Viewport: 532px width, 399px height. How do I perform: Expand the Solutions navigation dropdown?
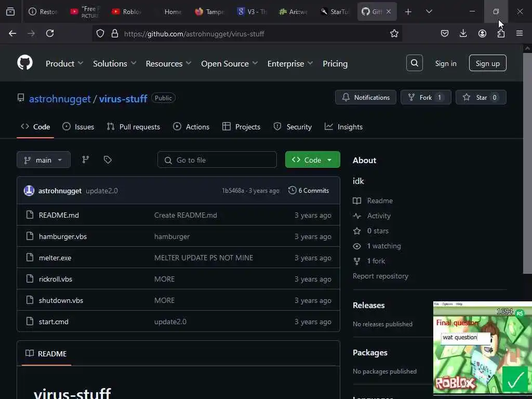point(115,63)
